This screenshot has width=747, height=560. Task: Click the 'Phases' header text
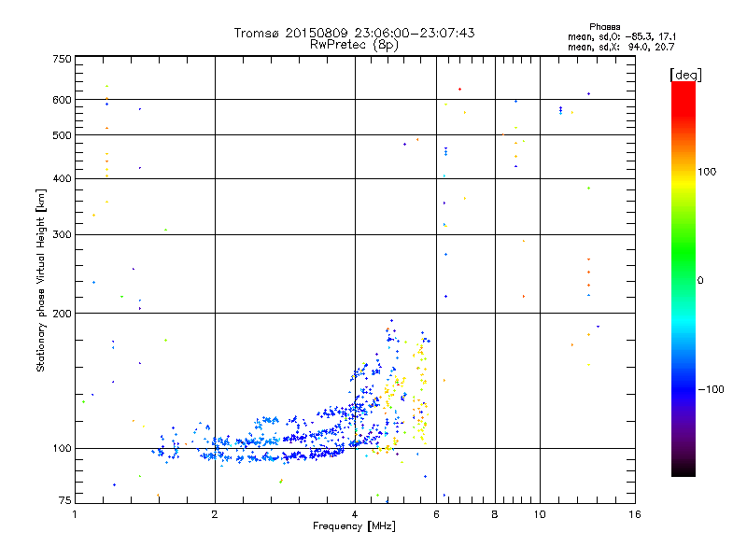(x=604, y=27)
